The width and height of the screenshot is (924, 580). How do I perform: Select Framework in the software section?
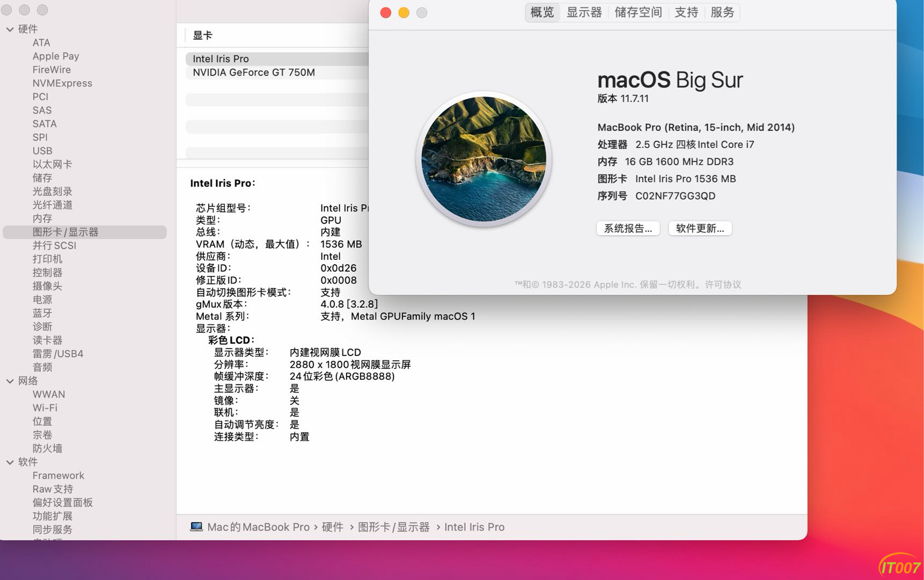click(x=58, y=475)
